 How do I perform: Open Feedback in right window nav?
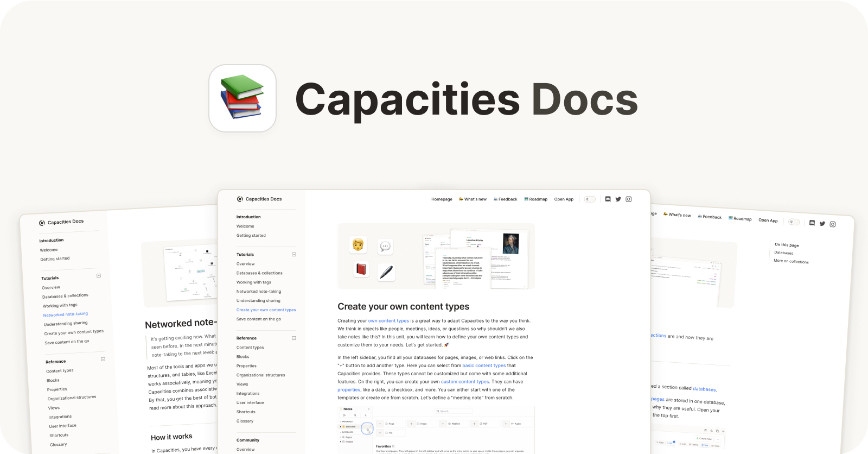coord(710,217)
